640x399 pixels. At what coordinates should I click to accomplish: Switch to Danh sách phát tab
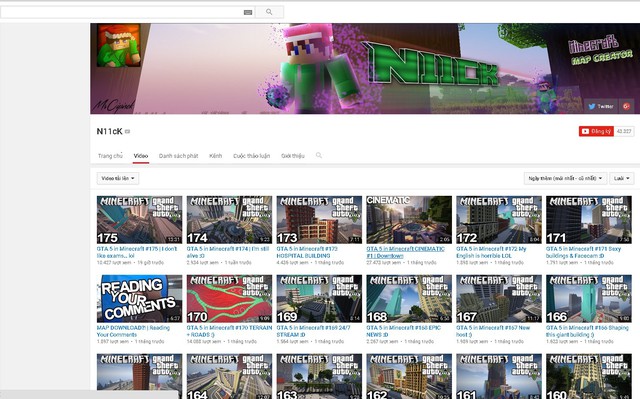click(178, 156)
